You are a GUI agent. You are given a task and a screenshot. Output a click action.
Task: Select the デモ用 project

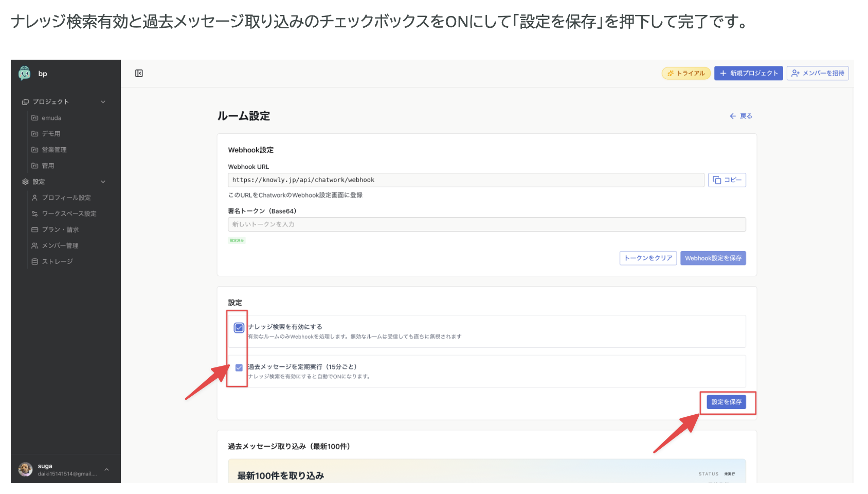click(x=51, y=133)
